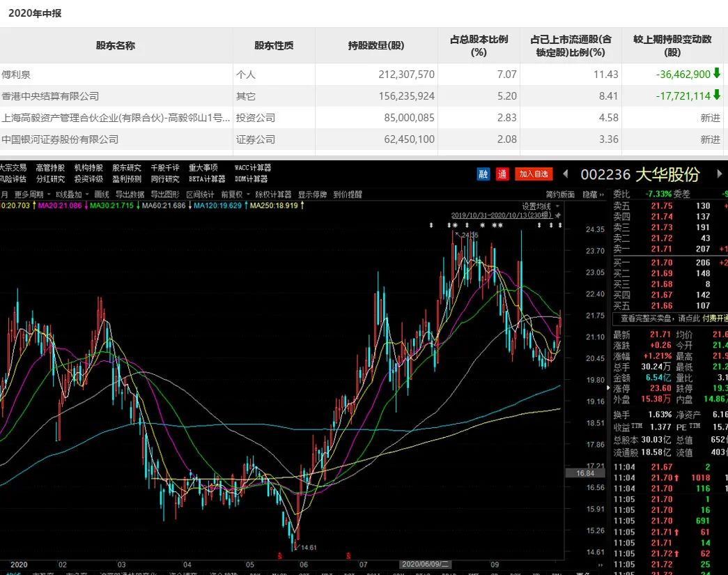Open the 设置均线 dropdown
The image size is (728, 575).
click(541, 206)
